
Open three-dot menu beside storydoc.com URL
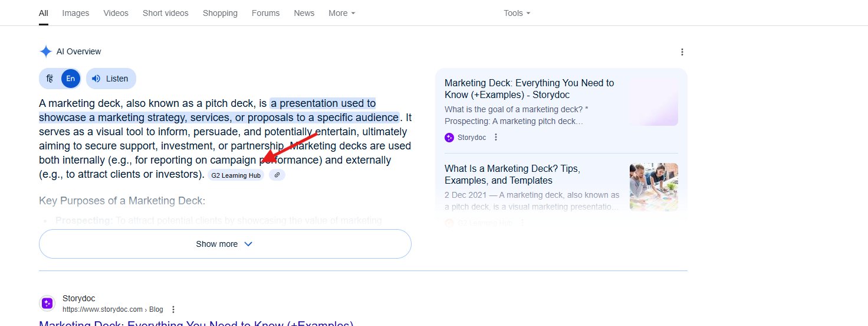(173, 309)
